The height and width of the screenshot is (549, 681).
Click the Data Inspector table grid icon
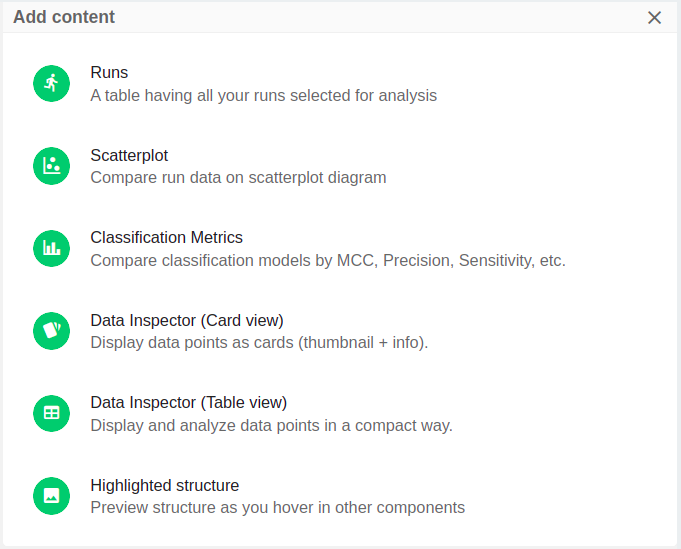click(51, 413)
